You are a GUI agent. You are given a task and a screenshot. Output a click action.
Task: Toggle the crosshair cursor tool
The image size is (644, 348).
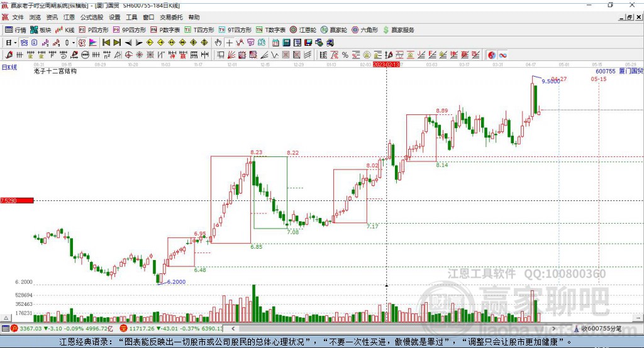tap(229, 43)
